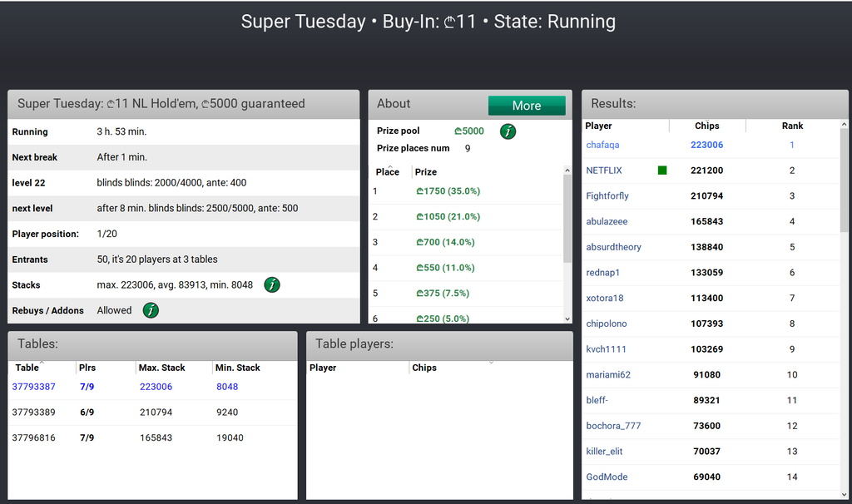Select player killer_elit in results

click(604, 451)
